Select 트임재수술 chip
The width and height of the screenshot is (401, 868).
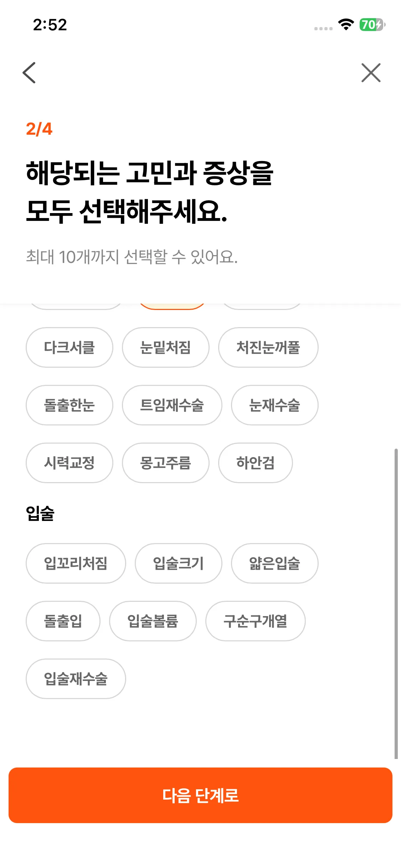tap(172, 405)
